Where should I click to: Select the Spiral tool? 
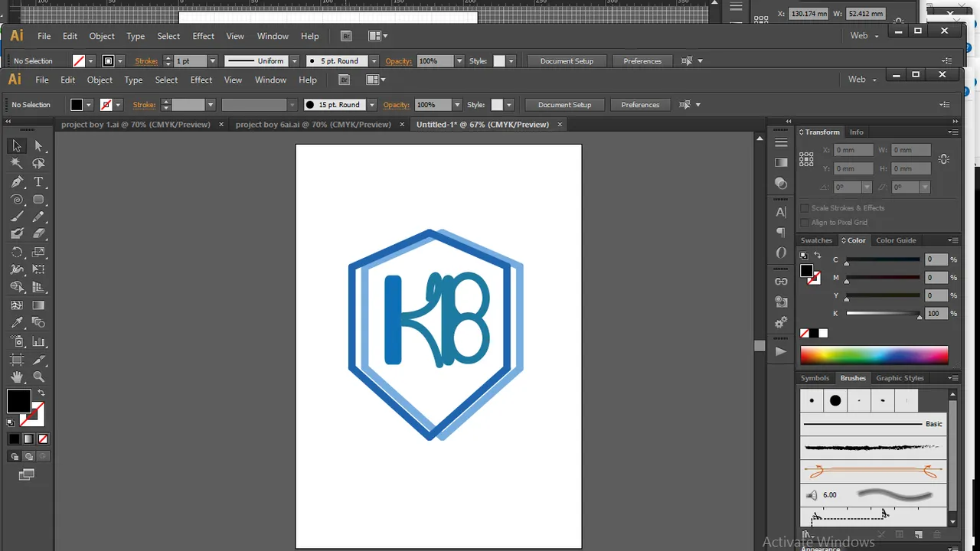17,200
